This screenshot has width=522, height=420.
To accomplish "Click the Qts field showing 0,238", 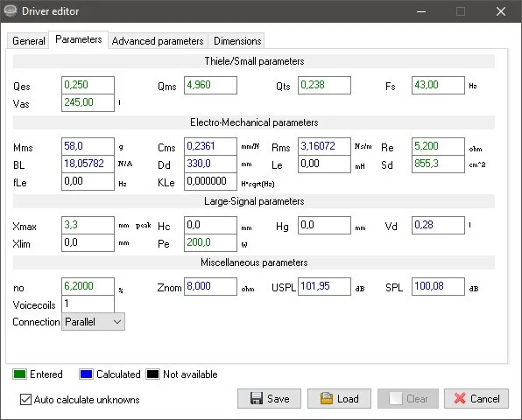I will tap(324, 85).
